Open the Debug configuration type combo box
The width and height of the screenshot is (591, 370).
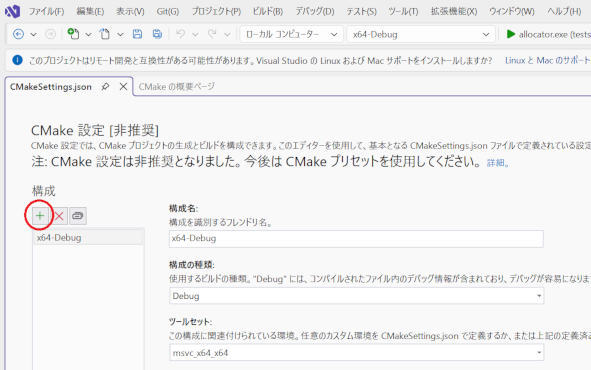coord(356,296)
